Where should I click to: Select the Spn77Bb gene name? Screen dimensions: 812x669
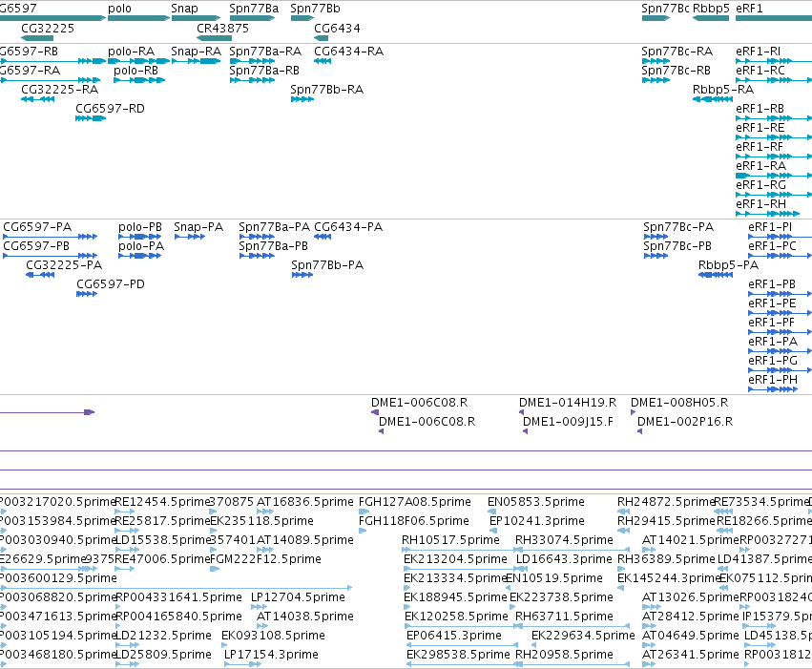(x=316, y=9)
